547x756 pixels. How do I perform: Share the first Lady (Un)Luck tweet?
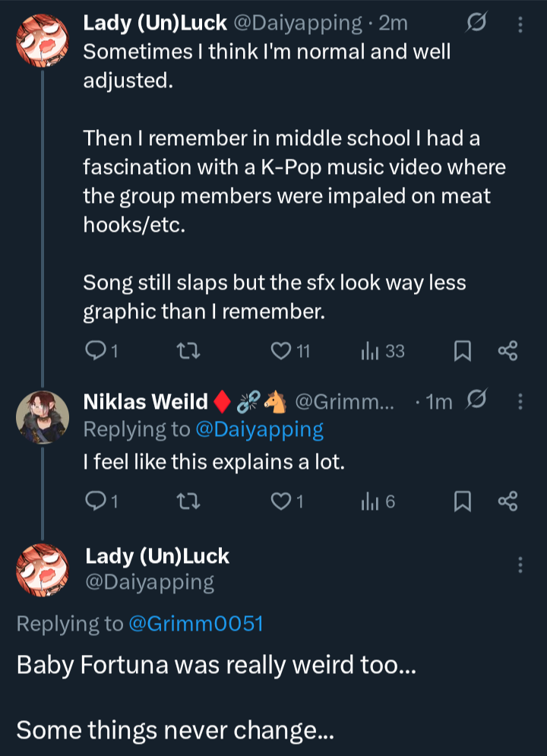(507, 350)
